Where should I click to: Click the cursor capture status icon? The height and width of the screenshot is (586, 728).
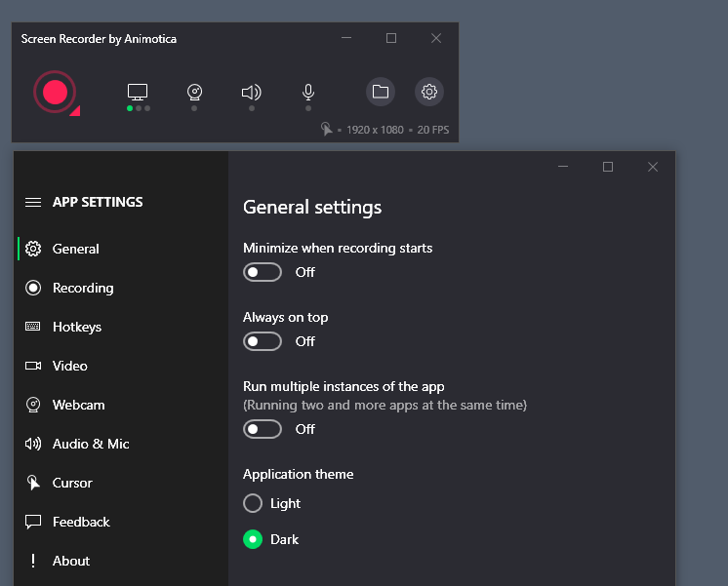(x=328, y=130)
